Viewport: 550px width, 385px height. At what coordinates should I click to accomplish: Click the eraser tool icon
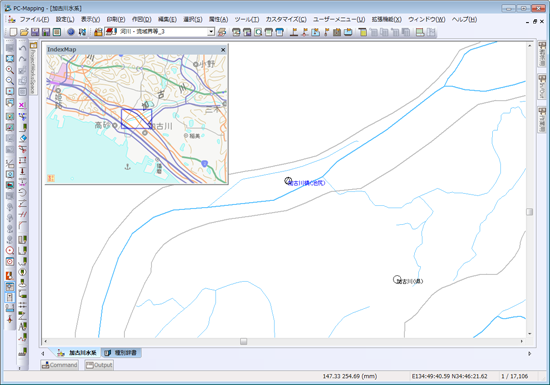22,139
